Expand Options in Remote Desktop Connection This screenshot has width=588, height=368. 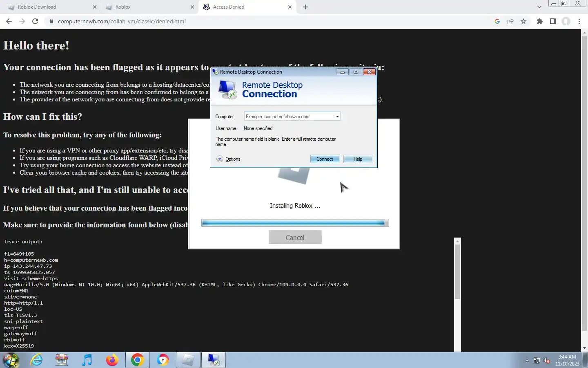coord(229,159)
